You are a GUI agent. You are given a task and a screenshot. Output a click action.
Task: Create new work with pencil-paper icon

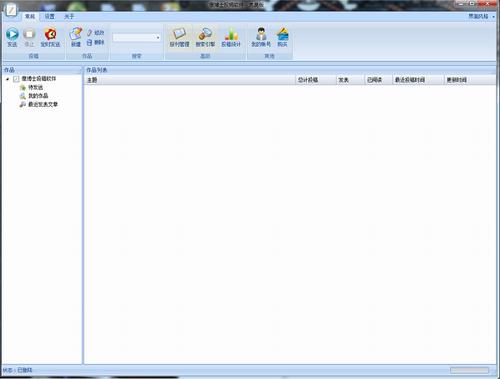[76, 34]
